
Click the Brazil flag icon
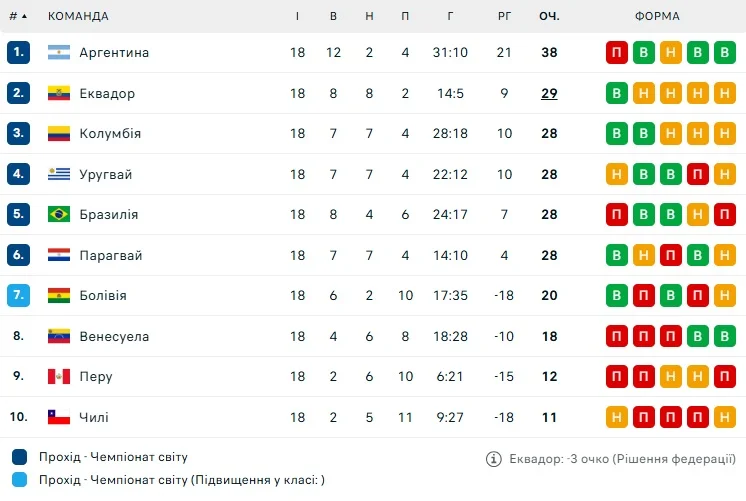pos(59,215)
